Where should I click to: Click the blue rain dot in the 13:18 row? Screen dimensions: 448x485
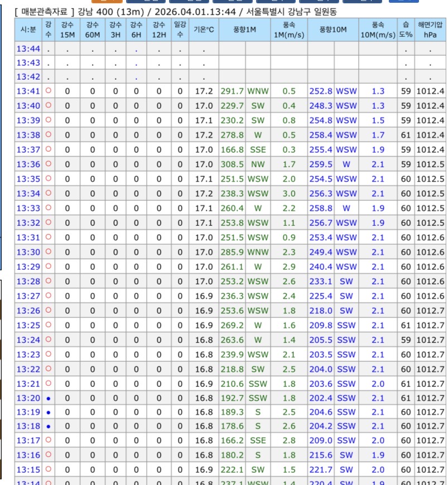49,426
